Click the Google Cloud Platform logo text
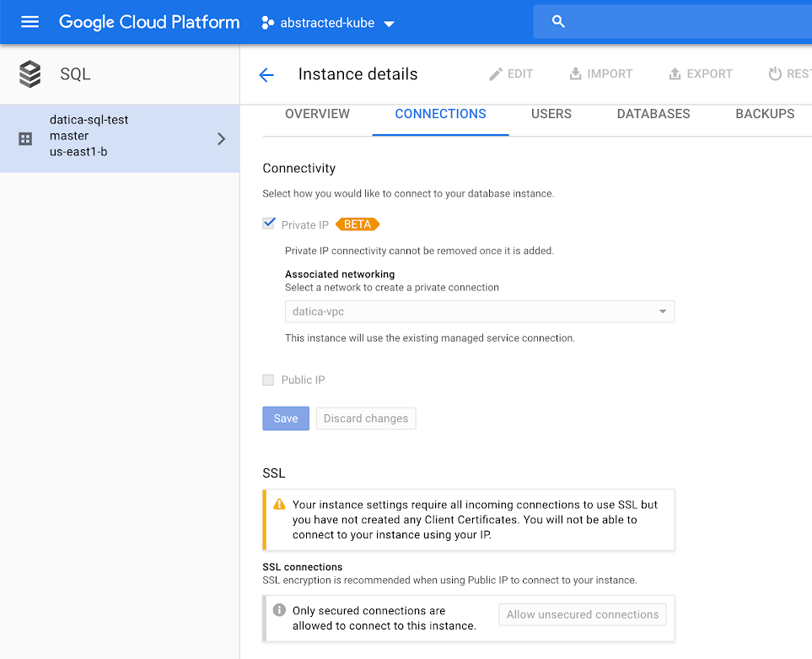The width and height of the screenshot is (812, 659). [149, 22]
